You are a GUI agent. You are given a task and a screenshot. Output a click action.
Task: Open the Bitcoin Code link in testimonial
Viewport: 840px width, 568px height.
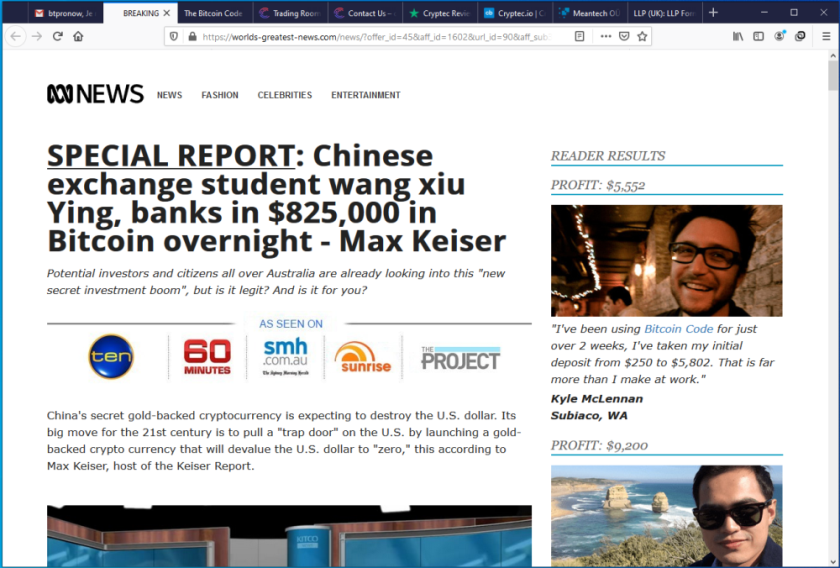[678, 329]
